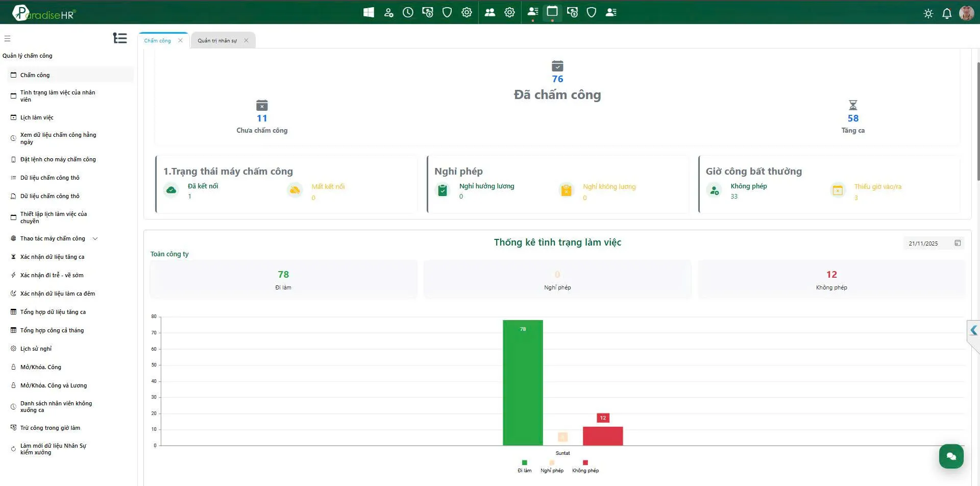Open the green chat bubble button

951,456
